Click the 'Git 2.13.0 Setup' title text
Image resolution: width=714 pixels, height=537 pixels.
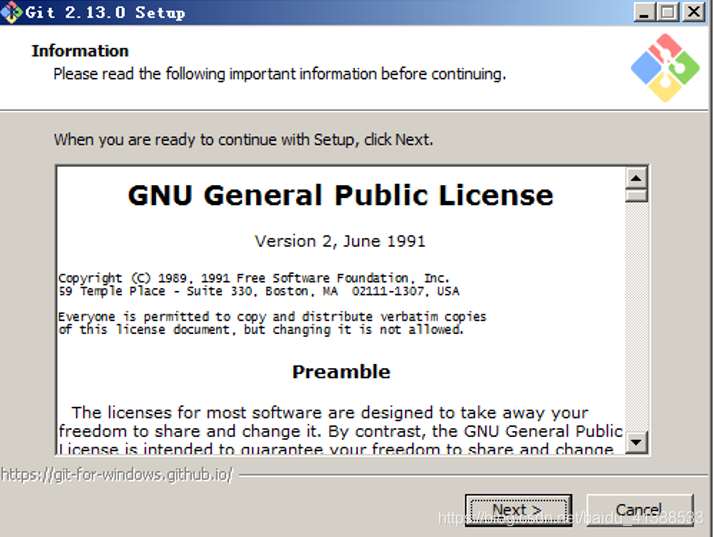pos(105,13)
